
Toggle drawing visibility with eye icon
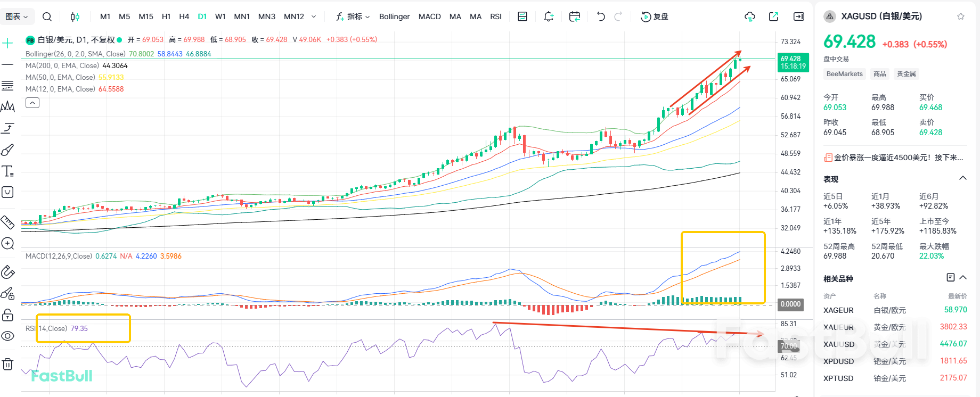(x=7, y=336)
